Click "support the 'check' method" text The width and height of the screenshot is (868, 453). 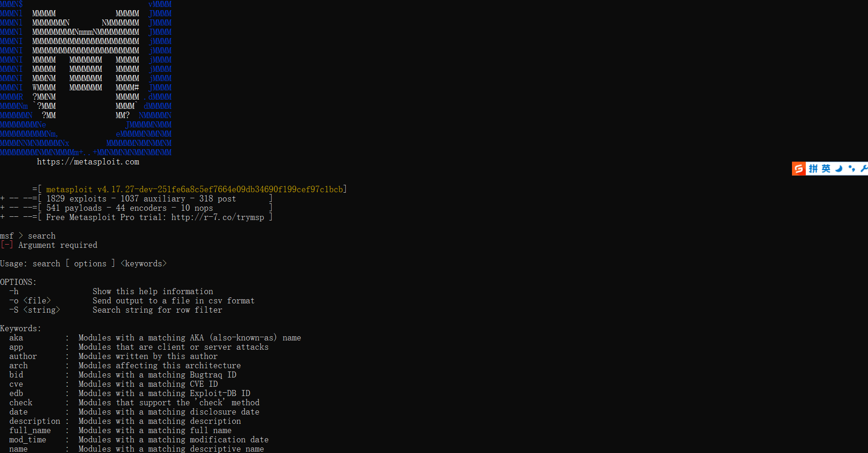pos(199,403)
